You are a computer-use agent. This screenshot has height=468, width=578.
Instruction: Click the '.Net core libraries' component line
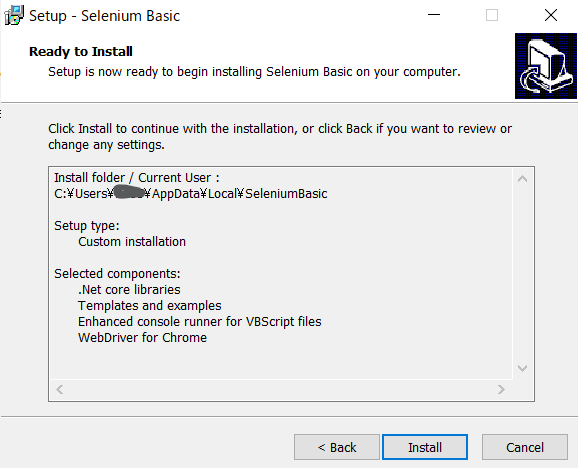[x=129, y=290]
